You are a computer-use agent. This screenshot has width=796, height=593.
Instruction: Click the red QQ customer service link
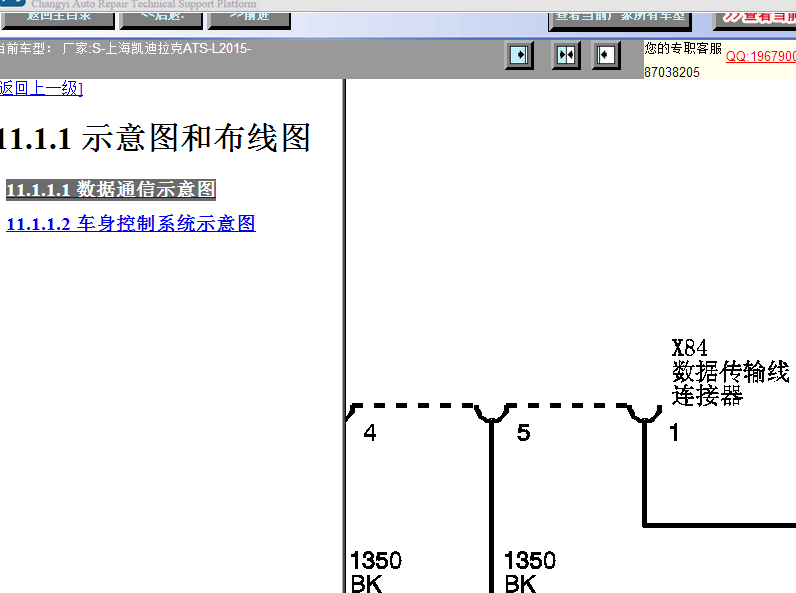760,56
